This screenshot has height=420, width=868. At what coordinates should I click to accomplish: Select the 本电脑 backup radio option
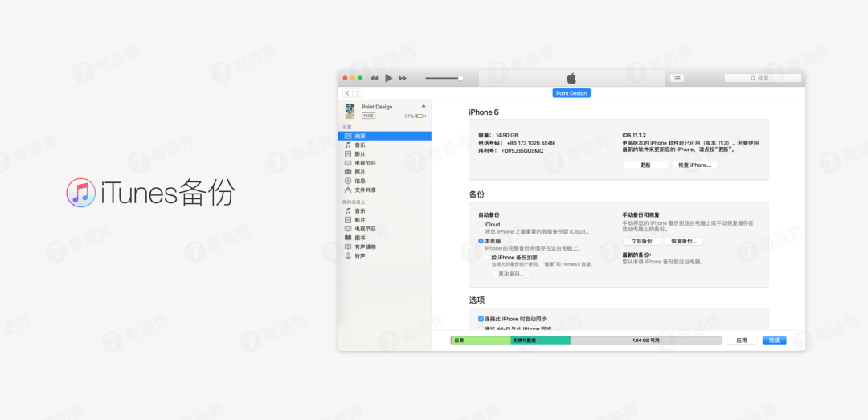pyautogui.click(x=481, y=241)
